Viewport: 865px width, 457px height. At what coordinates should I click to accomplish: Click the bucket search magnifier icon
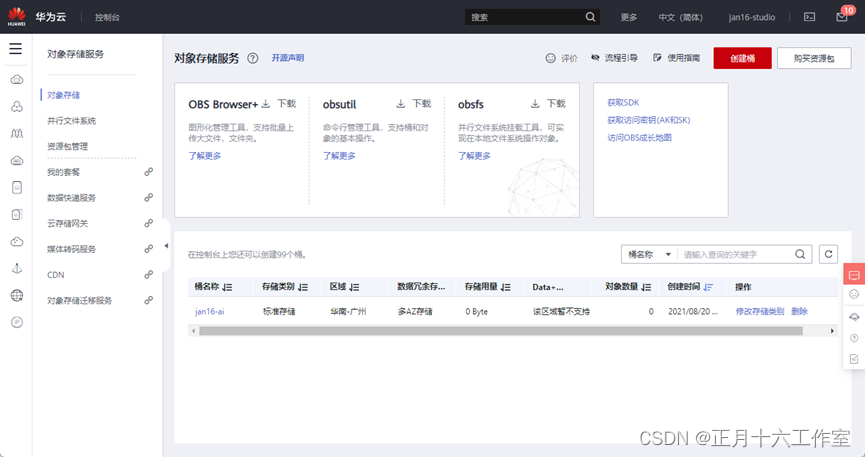pyautogui.click(x=800, y=254)
